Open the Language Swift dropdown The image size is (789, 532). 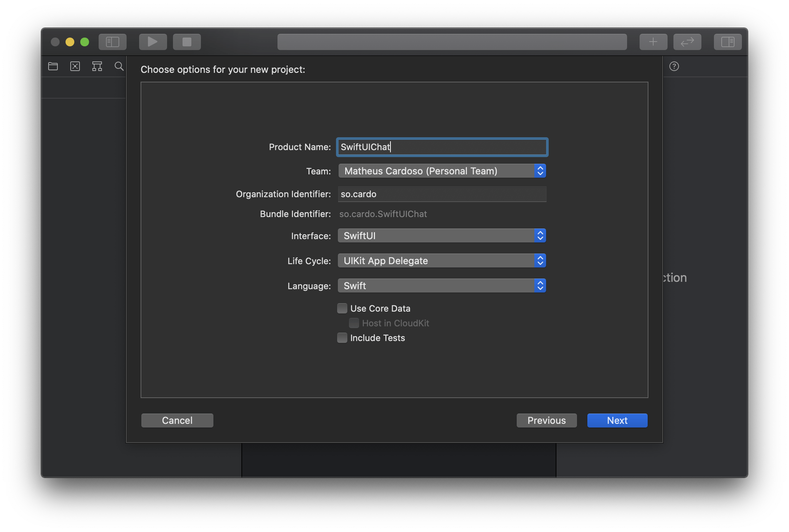pyautogui.click(x=442, y=286)
